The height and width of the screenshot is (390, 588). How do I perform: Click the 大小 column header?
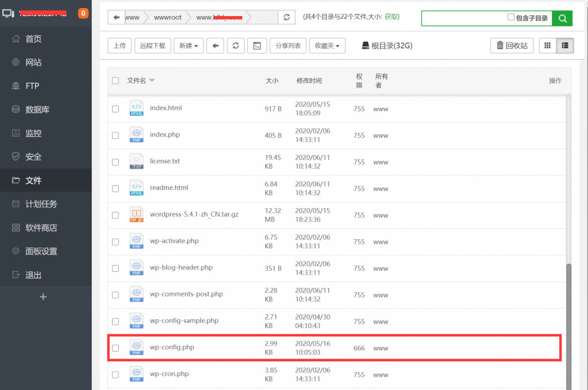(x=272, y=80)
